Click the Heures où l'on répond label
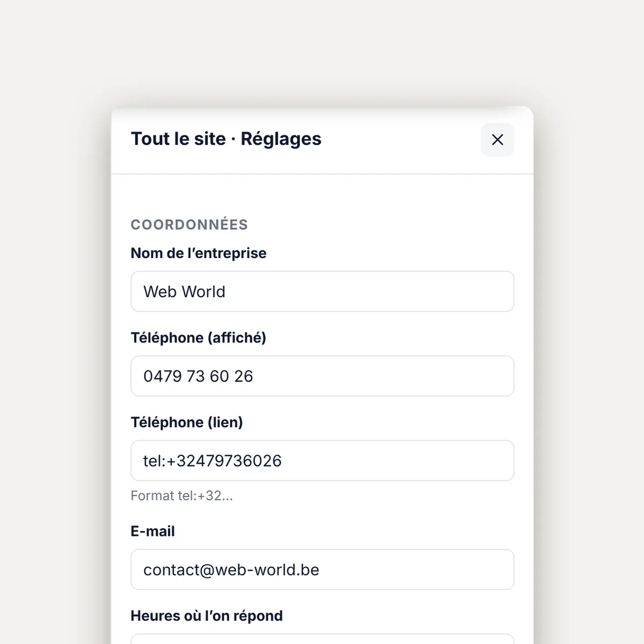This screenshot has width=644, height=644. tap(207, 616)
